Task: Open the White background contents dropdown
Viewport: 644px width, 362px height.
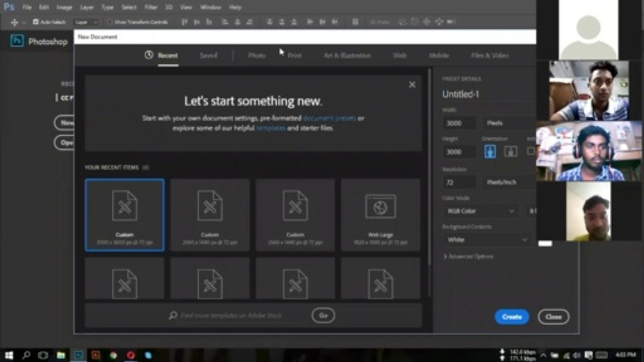Action: coord(487,240)
